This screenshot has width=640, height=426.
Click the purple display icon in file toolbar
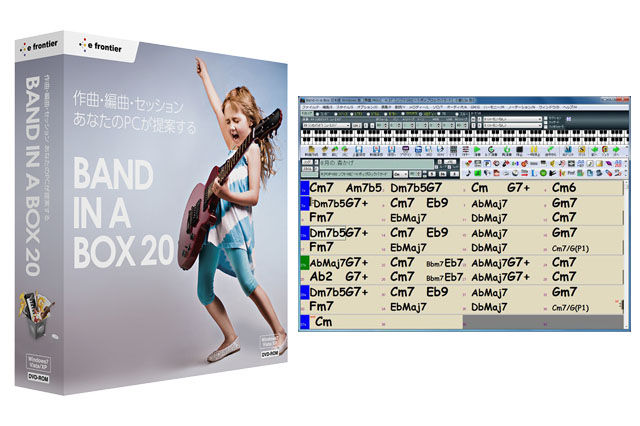406,149
